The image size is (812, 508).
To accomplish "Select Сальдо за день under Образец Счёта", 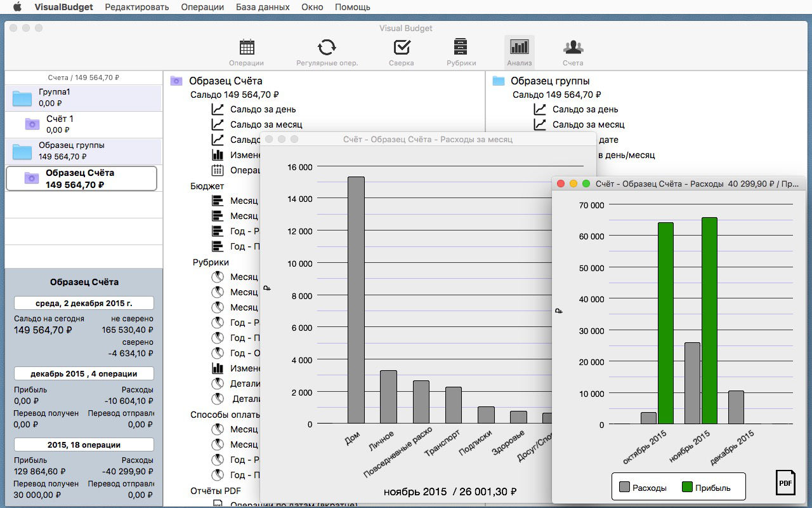I will (263, 109).
